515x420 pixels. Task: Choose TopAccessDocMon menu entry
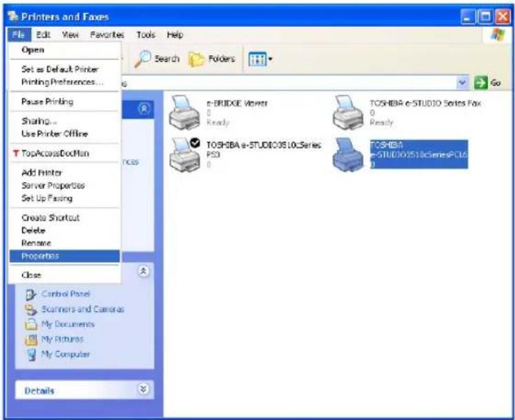pos(65,153)
